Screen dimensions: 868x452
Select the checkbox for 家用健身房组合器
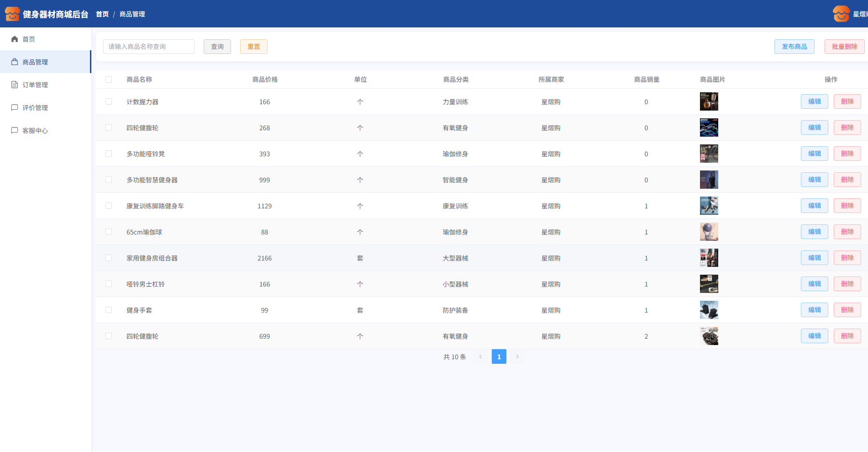pos(109,258)
